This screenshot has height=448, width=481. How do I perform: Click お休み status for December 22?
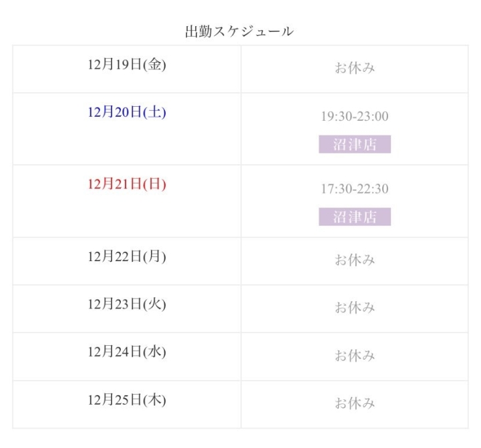point(355,260)
